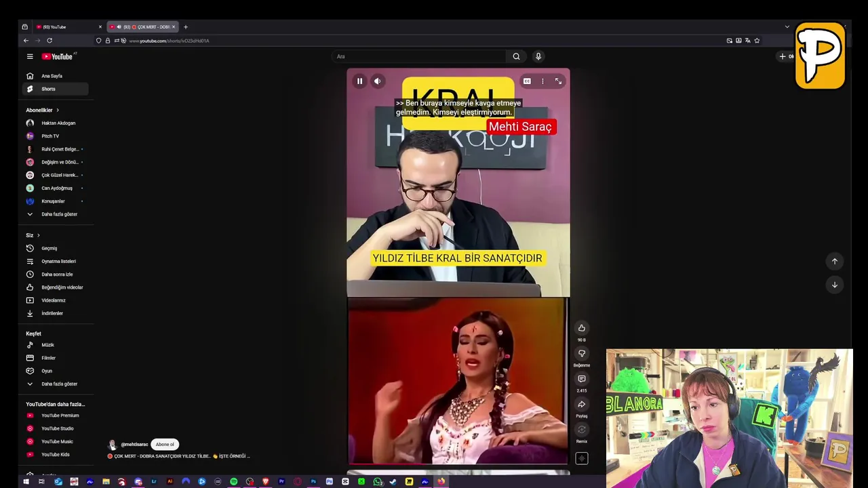This screenshot has width=868, height=488.
Task: Open the Short's three-dot more menu
Action: (x=542, y=81)
